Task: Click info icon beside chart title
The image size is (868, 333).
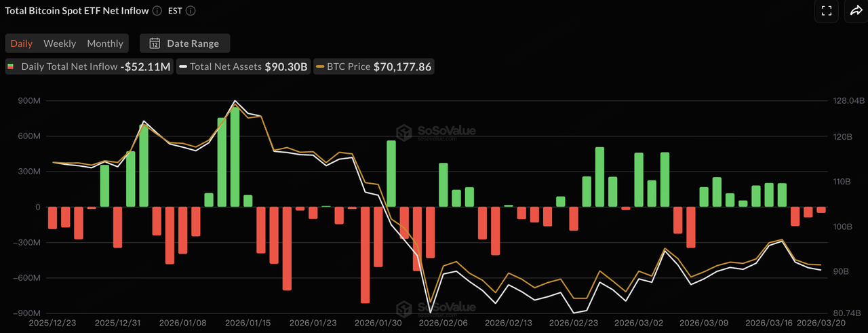Action: pyautogui.click(x=157, y=11)
